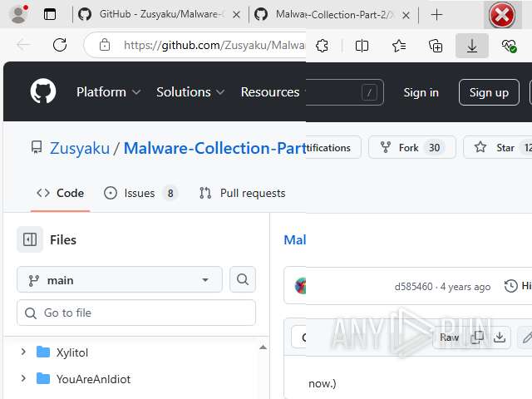
Task: Click the Go to file input
Action: click(136, 313)
